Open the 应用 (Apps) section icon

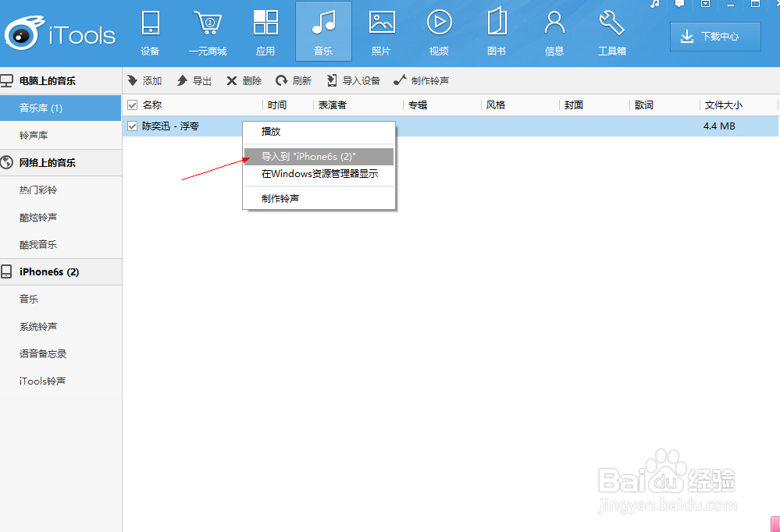(265, 23)
